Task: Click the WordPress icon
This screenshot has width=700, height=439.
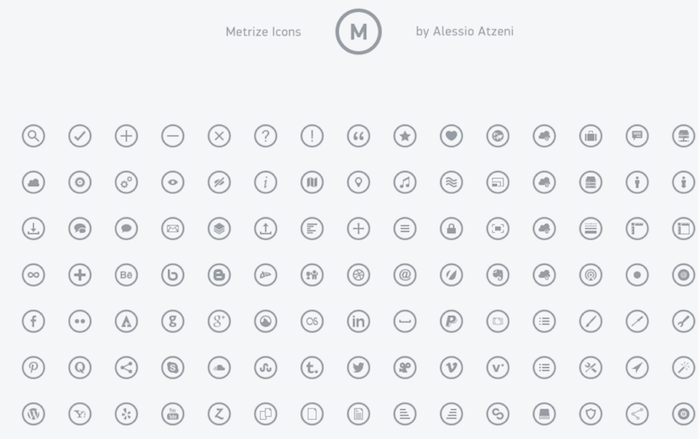Action: [x=33, y=413]
